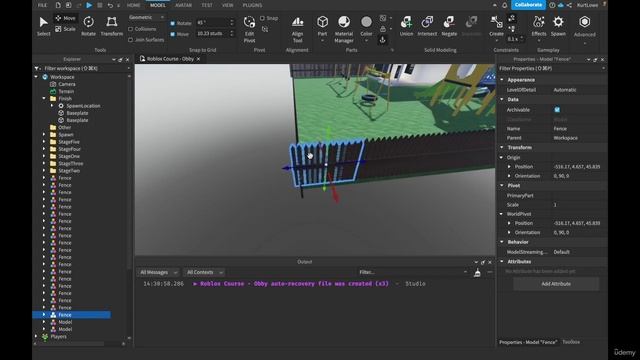
Task: Click the Output Filter input field
Action: click(x=412, y=272)
